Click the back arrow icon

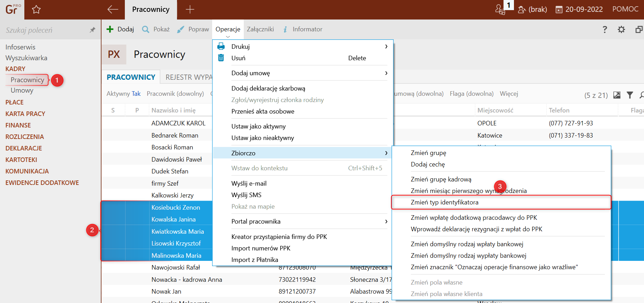tap(113, 9)
